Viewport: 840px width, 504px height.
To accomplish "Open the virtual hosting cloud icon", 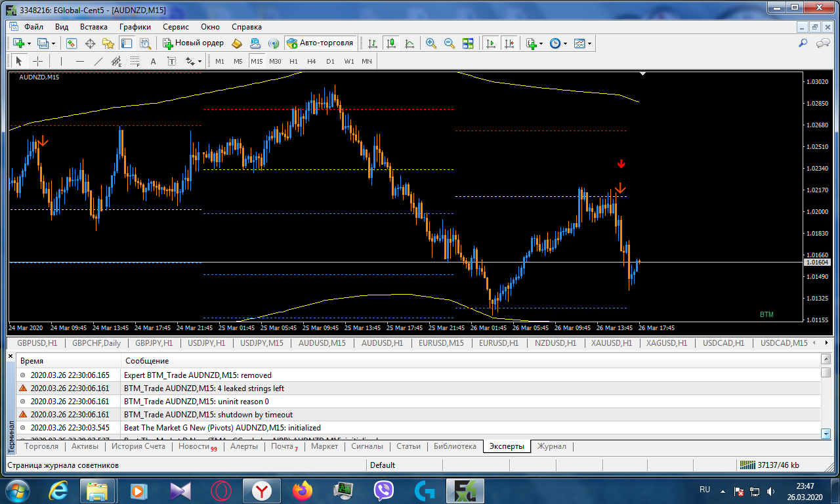I will [255, 43].
